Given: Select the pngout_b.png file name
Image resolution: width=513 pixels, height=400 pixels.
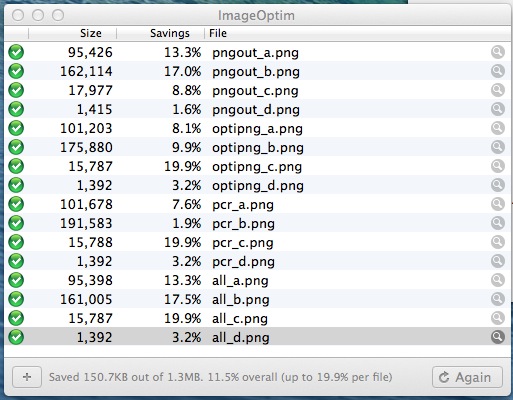Looking at the screenshot, I should [x=256, y=72].
